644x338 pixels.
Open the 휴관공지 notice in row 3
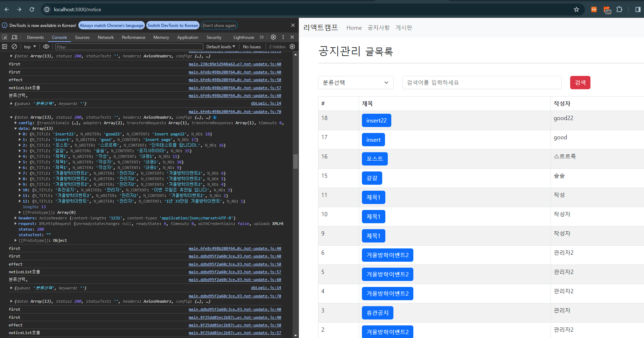[378, 313]
